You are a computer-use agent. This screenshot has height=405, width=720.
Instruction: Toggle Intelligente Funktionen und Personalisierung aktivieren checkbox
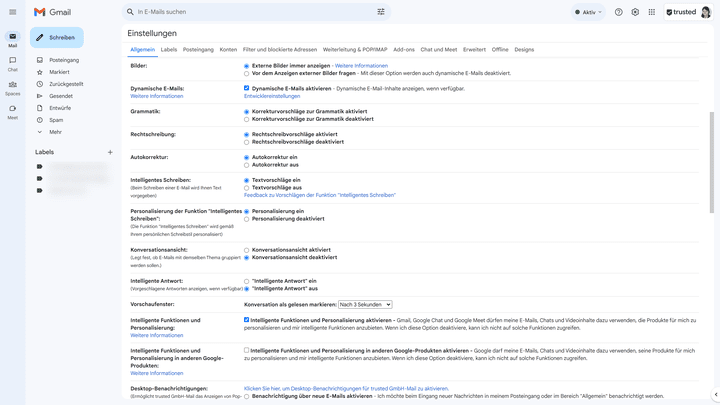(247, 320)
